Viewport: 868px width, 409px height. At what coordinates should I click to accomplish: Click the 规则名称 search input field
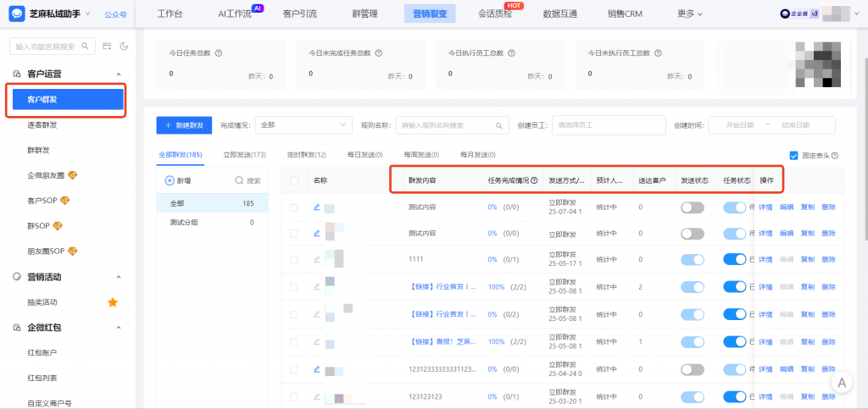tap(453, 125)
